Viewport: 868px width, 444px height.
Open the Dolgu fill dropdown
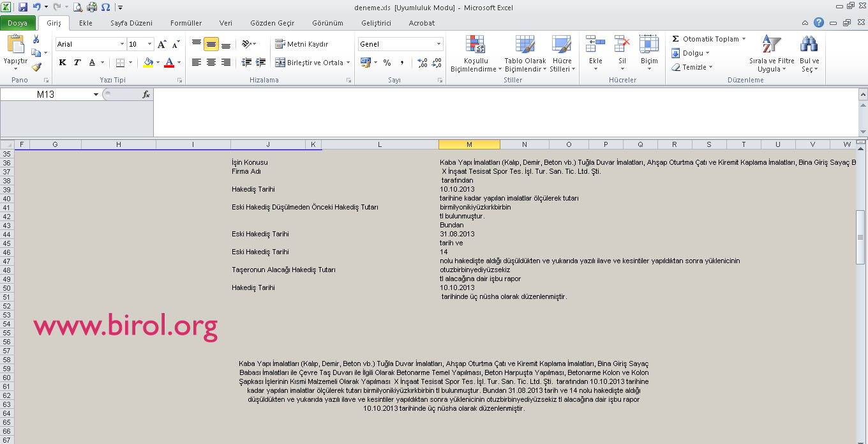[x=691, y=53]
